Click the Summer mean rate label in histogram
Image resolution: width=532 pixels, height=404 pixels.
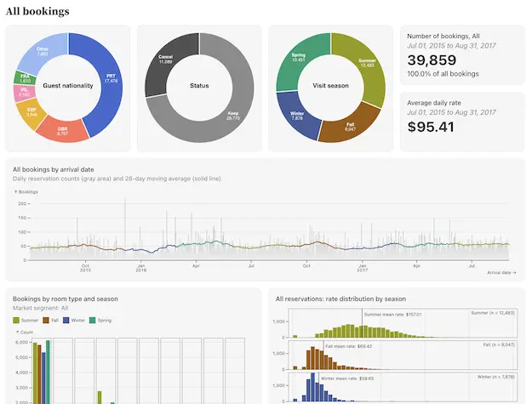point(392,314)
